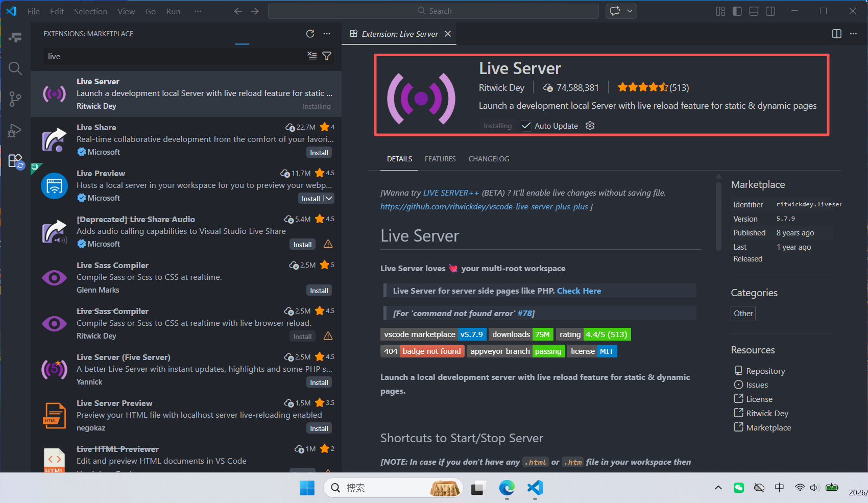Open editor more actions menu
The width and height of the screenshot is (868, 503).
[853, 34]
